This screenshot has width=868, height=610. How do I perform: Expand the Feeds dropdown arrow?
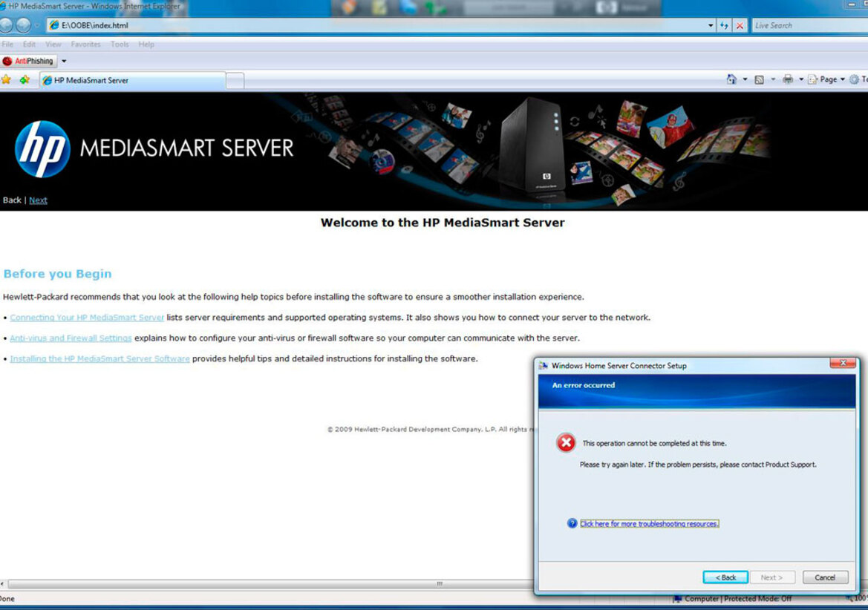[774, 79]
